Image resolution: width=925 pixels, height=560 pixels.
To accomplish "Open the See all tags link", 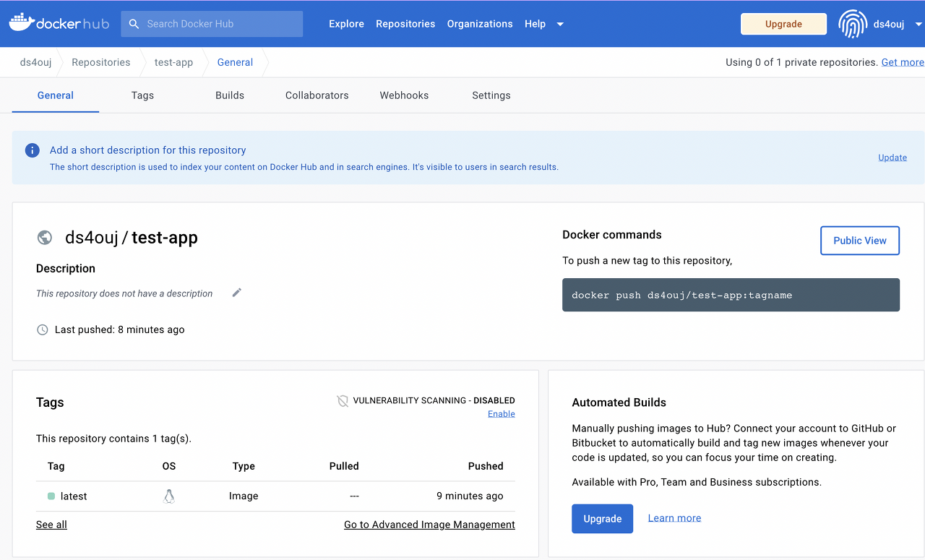I will pyautogui.click(x=51, y=525).
